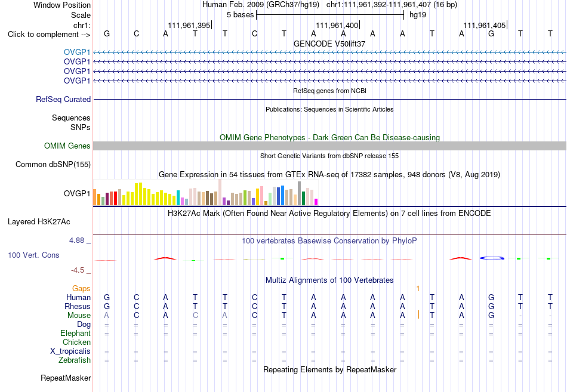This screenshot has height=392, width=567.
Task: Click the 'chr1:' base position label
Action: 82,25
